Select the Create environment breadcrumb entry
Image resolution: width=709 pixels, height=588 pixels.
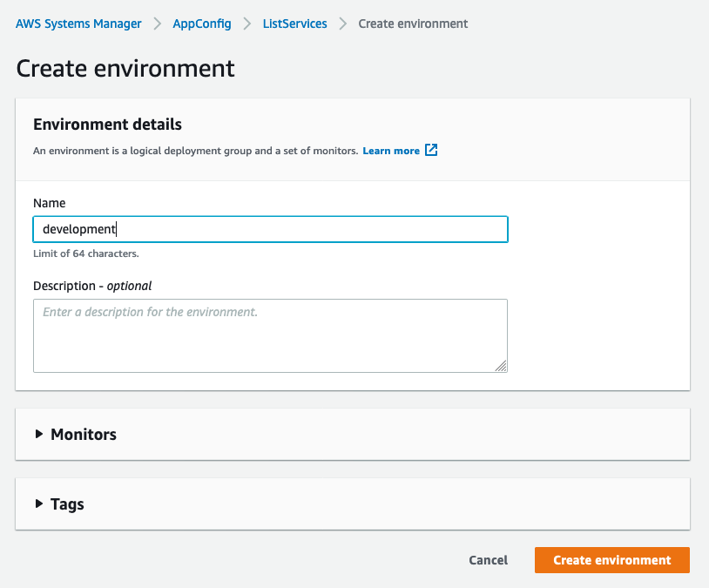[x=413, y=24]
